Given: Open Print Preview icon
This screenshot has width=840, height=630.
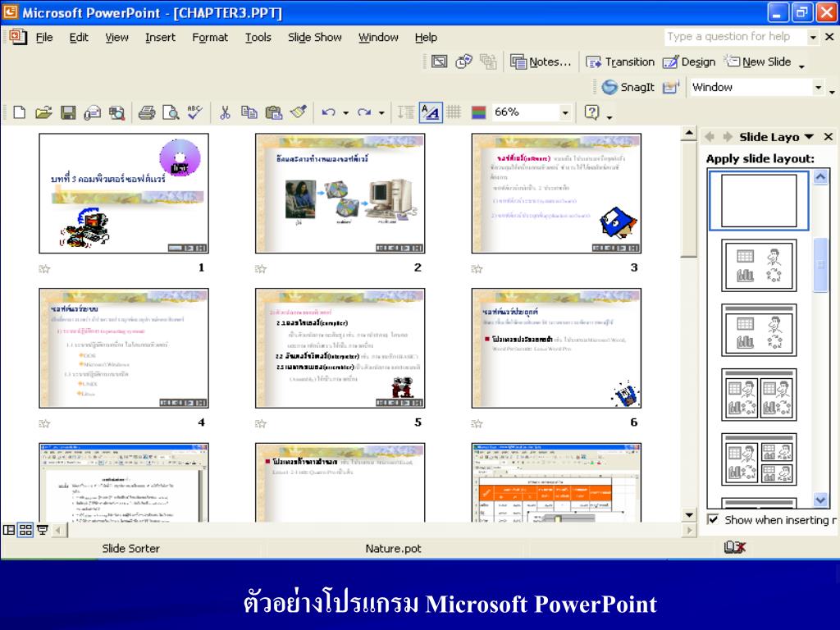Looking at the screenshot, I should point(171,112).
